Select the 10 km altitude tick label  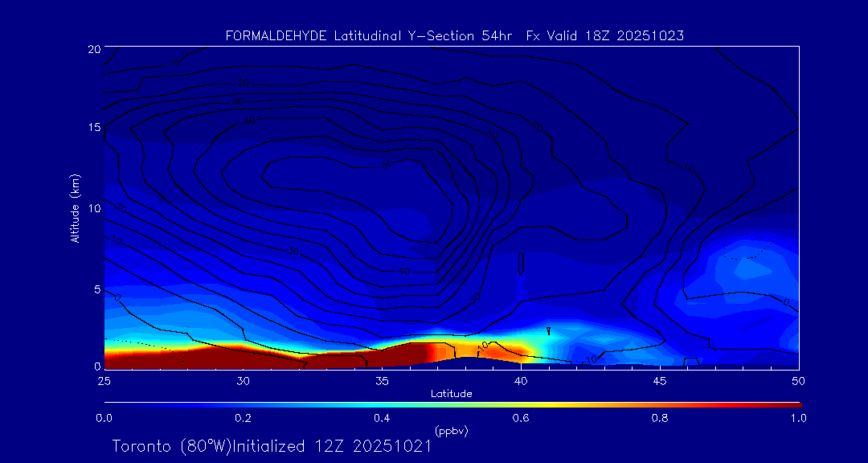point(92,207)
